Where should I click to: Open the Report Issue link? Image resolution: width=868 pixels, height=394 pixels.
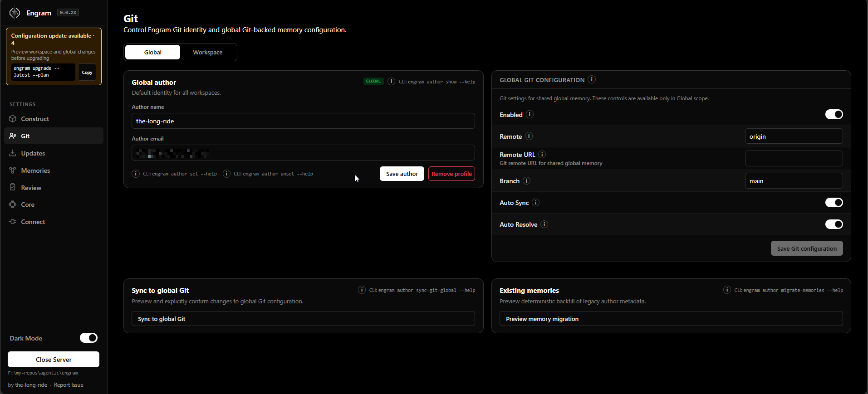69,385
